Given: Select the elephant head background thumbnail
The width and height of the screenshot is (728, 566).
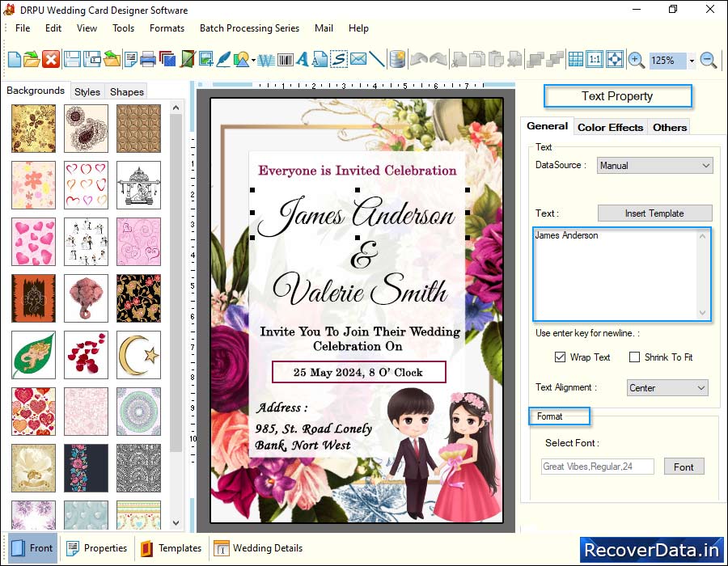Looking at the screenshot, I should (86, 298).
